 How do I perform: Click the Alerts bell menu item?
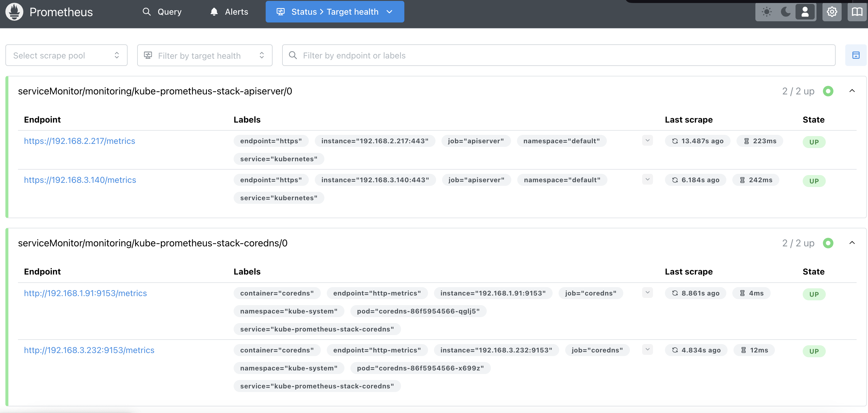(229, 12)
